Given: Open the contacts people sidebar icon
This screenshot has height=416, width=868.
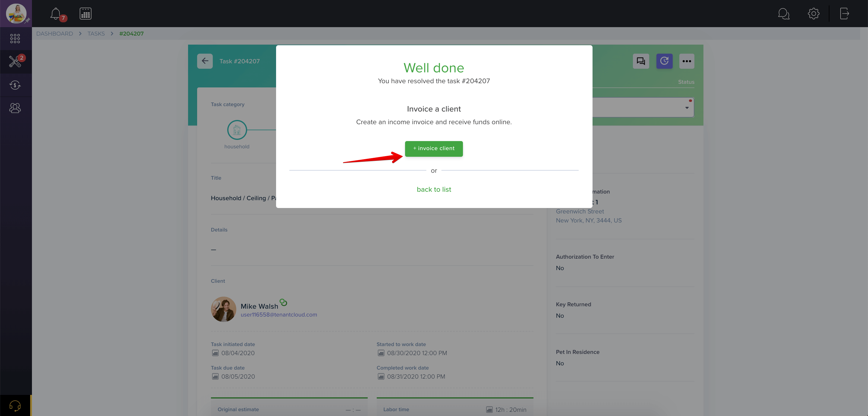Looking at the screenshot, I should click(x=15, y=108).
